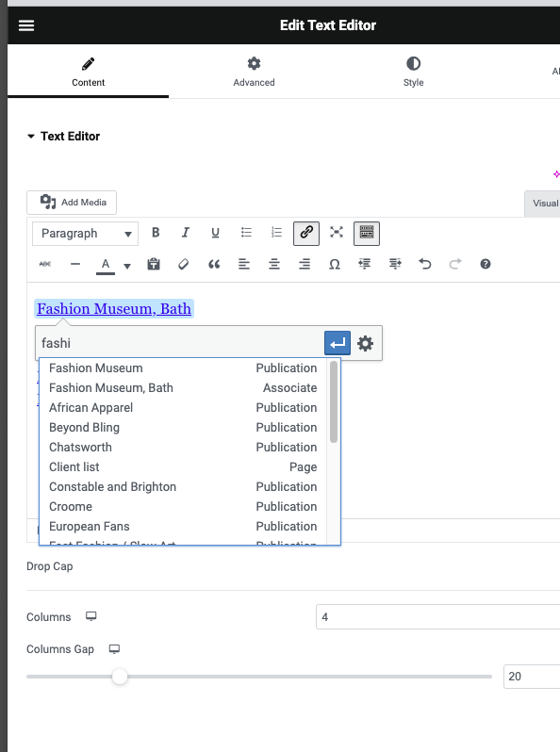
Task: Select the Fashion Museum Publication suggestion
Action: point(183,368)
